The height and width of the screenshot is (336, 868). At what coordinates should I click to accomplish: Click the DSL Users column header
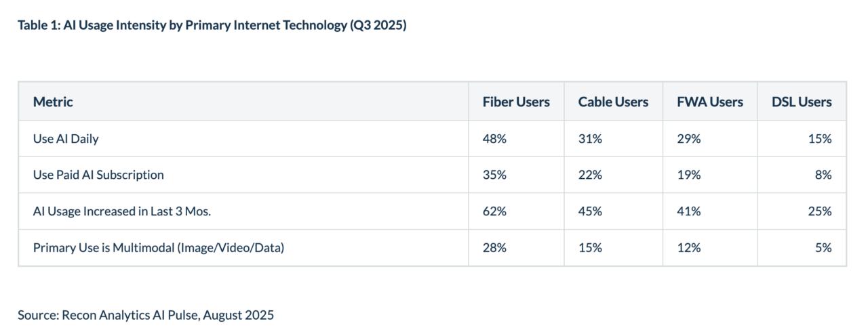(x=802, y=102)
